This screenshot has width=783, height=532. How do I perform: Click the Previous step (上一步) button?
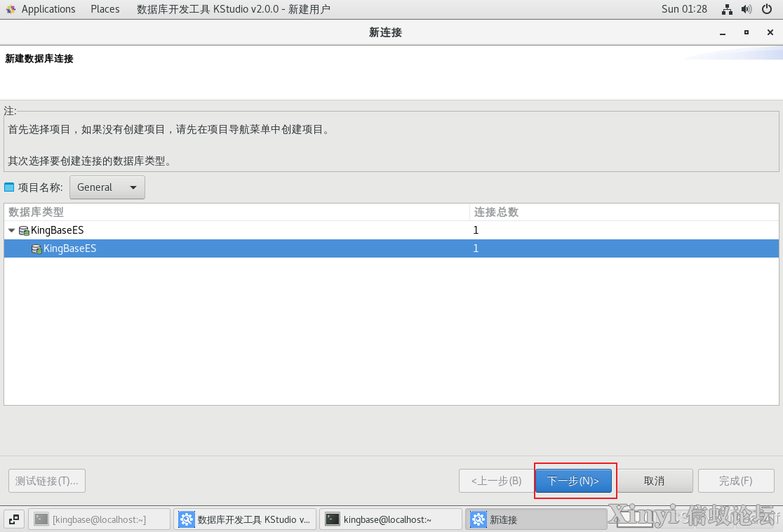click(x=496, y=481)
